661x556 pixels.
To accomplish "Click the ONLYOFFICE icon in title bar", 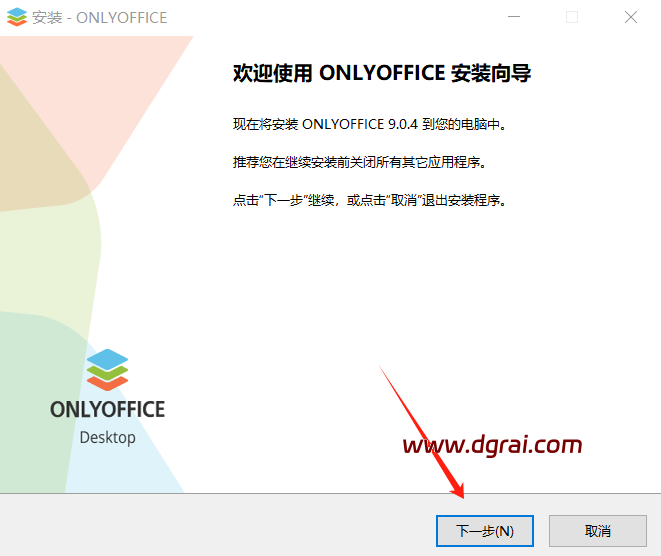I will point(17,17).
